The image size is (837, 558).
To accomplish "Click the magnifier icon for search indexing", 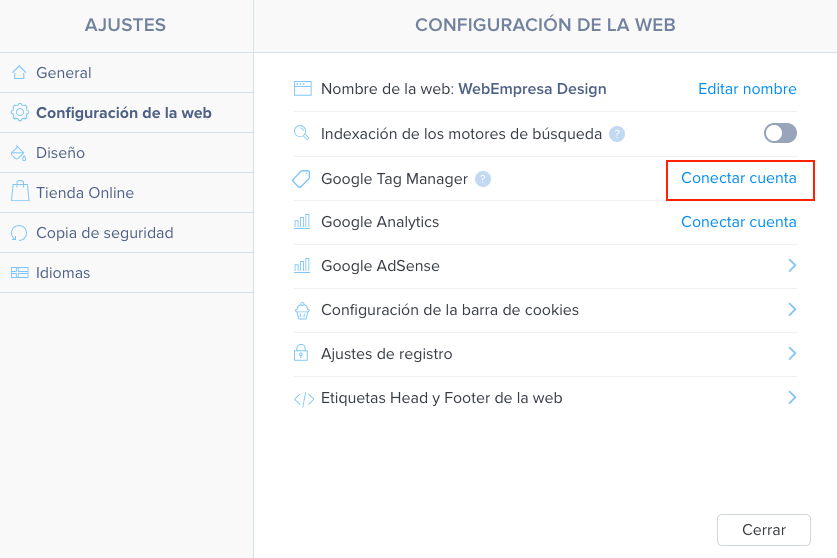I will coord(302,132).
